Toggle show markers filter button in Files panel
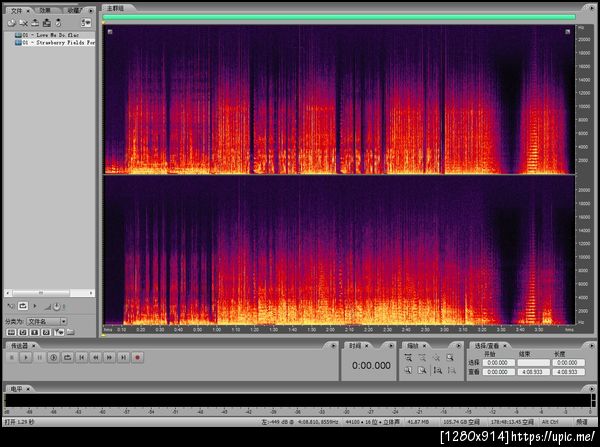 click(x=59, y=332)
